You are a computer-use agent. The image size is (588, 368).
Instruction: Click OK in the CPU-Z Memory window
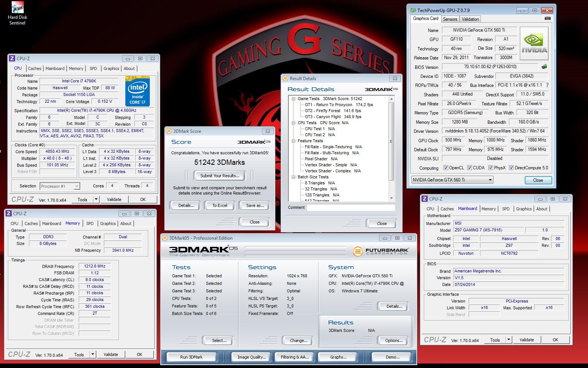pos(139,354)
